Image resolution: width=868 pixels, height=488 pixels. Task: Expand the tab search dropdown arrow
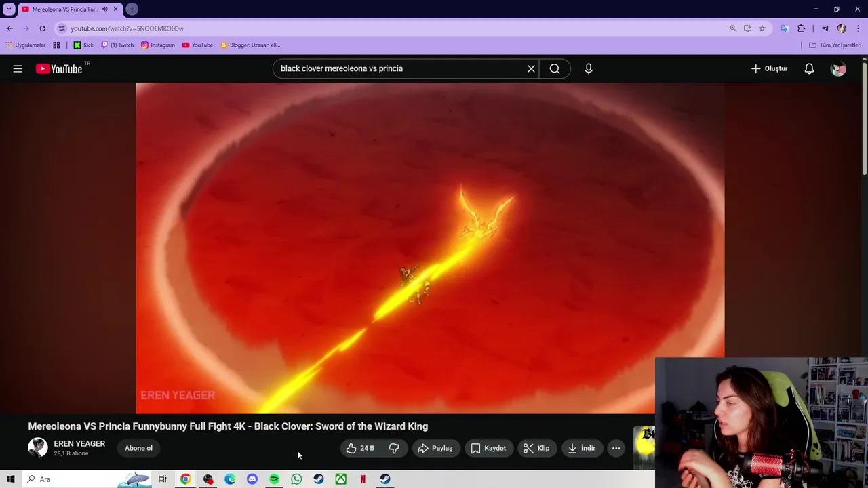tap(9, 9)
